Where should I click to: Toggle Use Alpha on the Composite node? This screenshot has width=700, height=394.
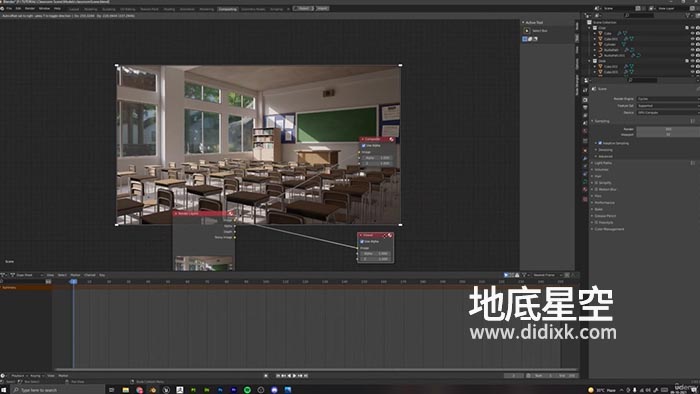click(x=363, y=146)
